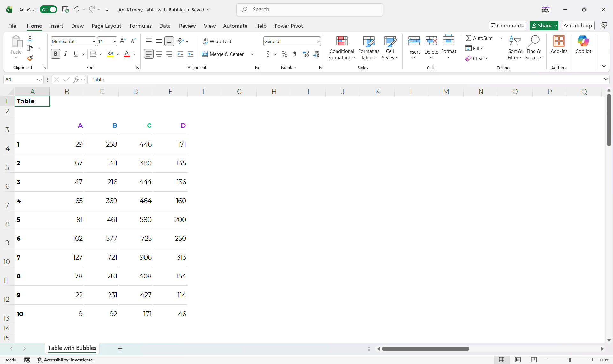Viewport: 613px width, 364px height.
Task: Open Conditional Formatting menu
Action: [342, 48]
